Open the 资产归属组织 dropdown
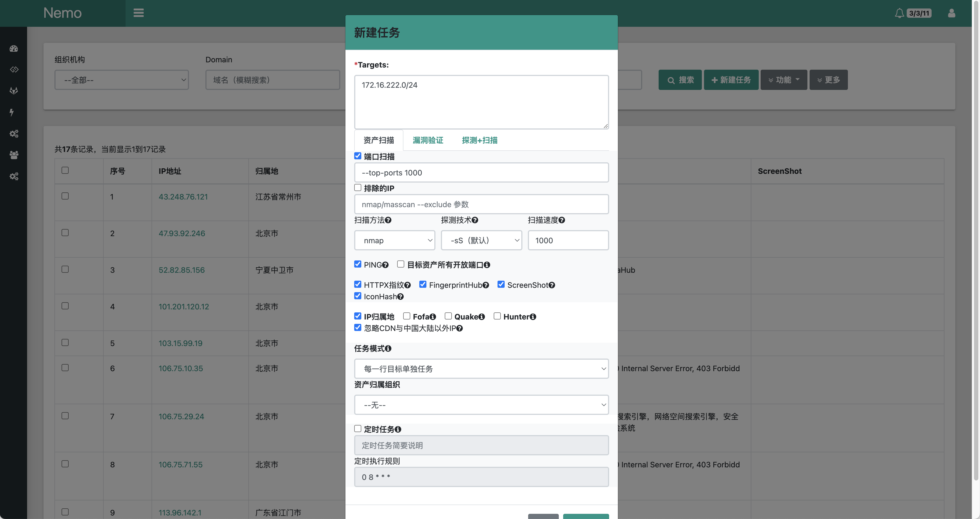980x519 pixels. point(481,404)
